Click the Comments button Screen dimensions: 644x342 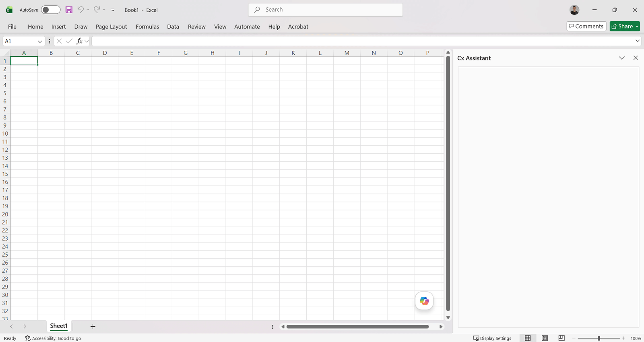click(x=586, y=27)
